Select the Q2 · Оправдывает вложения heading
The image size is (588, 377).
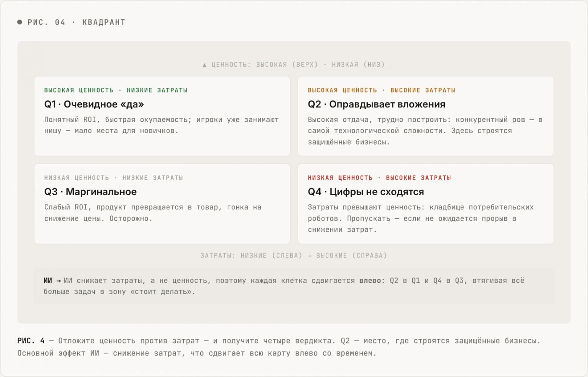[x=377, y=104]
